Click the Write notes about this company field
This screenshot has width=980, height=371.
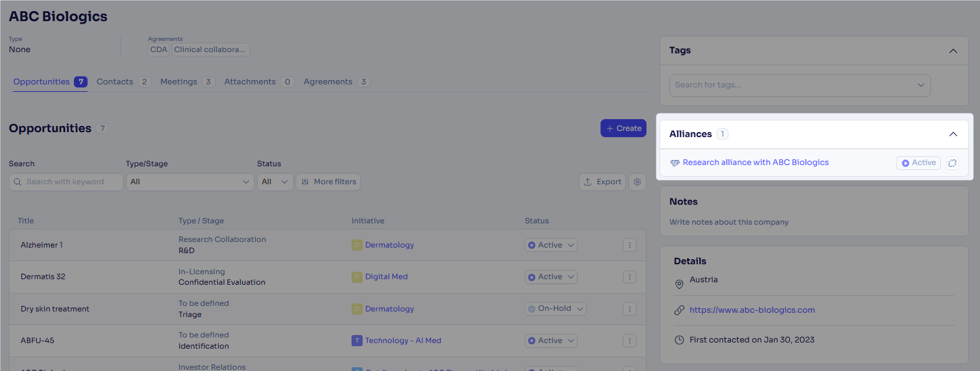coord(729,222)
